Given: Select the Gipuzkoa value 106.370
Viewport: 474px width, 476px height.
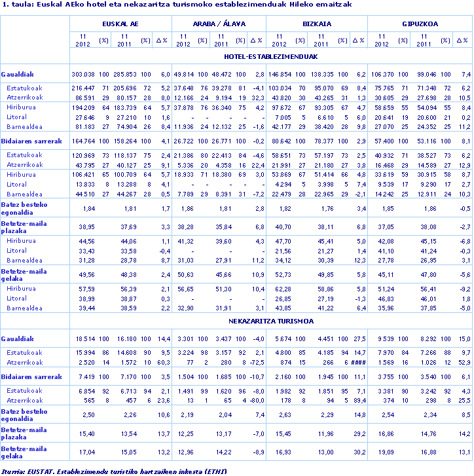Looking at the screenshot, I should pyautogui.click(x=383, y=74).
